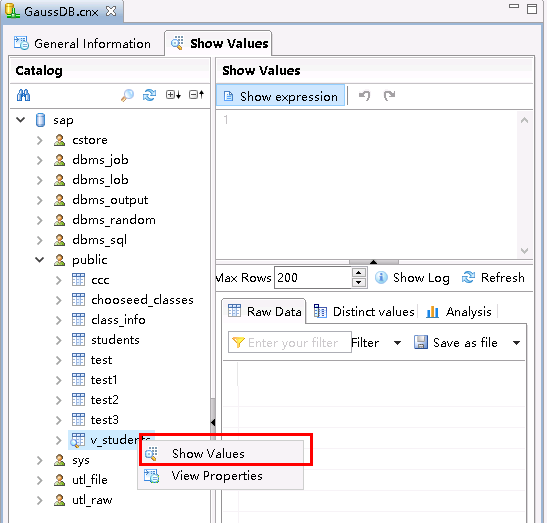Click the redo arrow in Show Values toolbar
547x523 pixels.
(389, 96)
